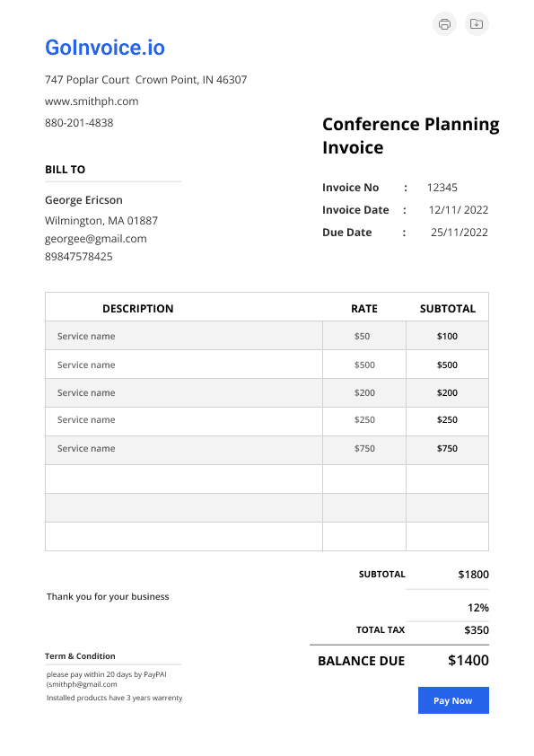Open the www.smithph.com website link
Screen dimensions: 534x756
pyautogui.click(x=92, y=101)
